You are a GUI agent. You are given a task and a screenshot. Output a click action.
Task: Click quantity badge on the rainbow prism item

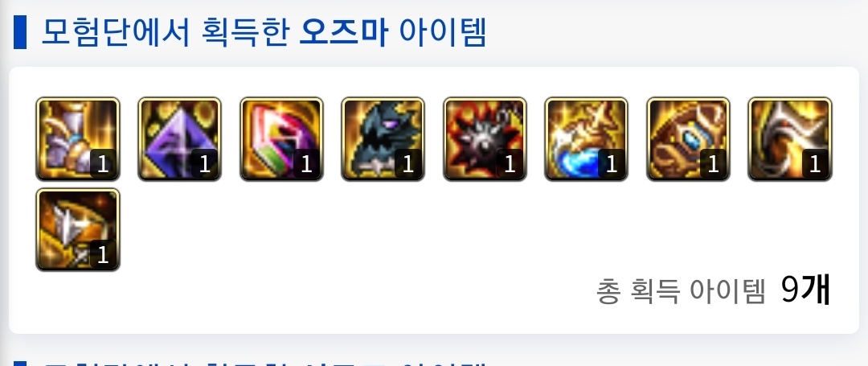click(306, 164)
